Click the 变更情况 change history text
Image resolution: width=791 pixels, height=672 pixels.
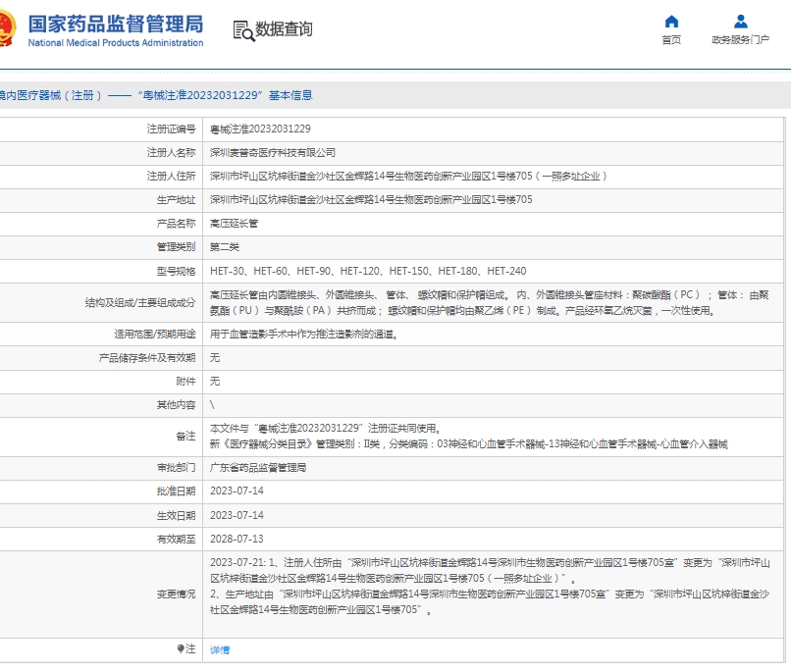[x=490, y=587]
